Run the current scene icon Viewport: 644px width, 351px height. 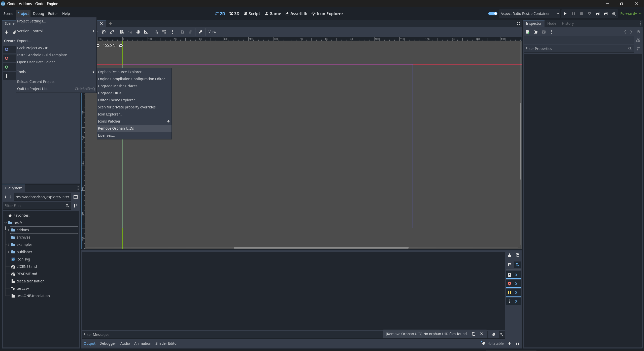(598, 14)
